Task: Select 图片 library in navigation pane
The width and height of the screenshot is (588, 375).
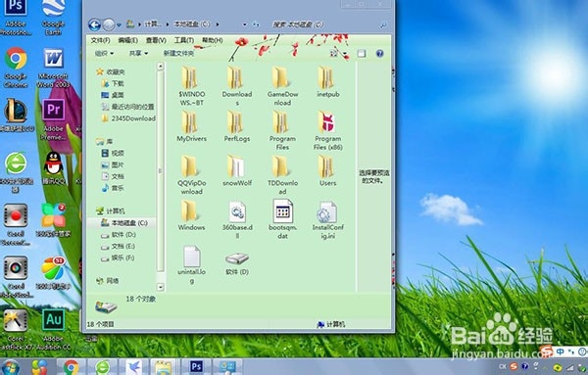Action: coord(113,164)
